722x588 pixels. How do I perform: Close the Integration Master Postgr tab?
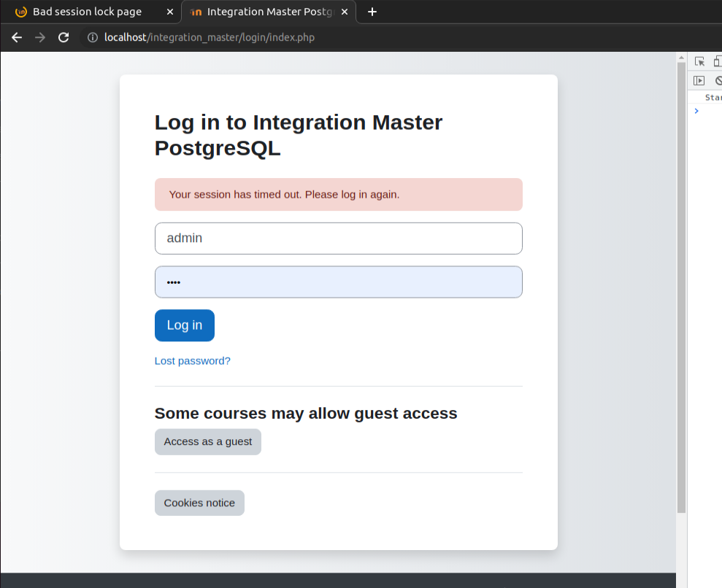(x=345, y=12)
